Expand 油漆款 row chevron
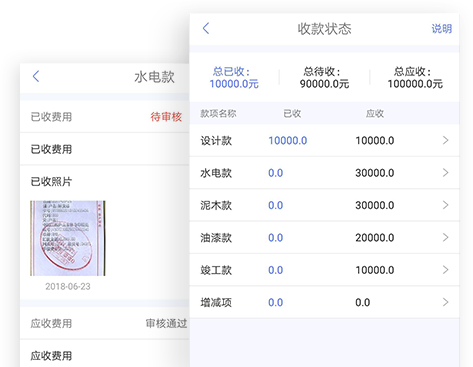473x367 pixels. tap(446, 237)
